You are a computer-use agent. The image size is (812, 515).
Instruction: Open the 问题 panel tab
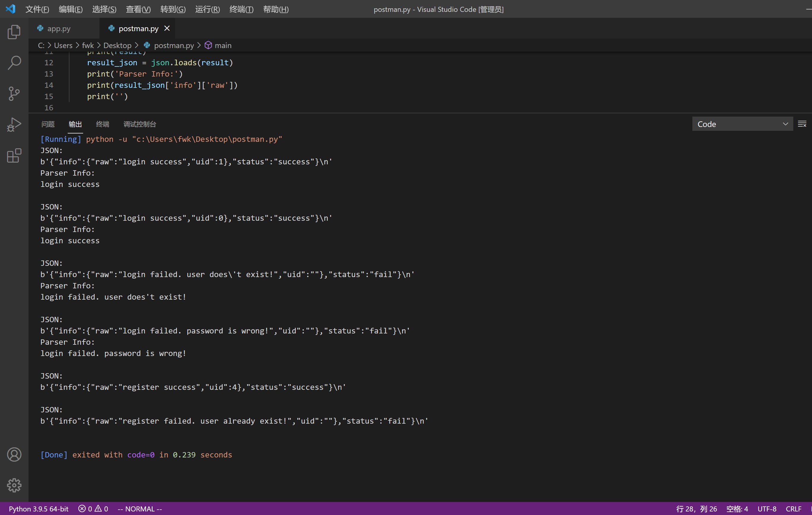click(x=48, y=124)
